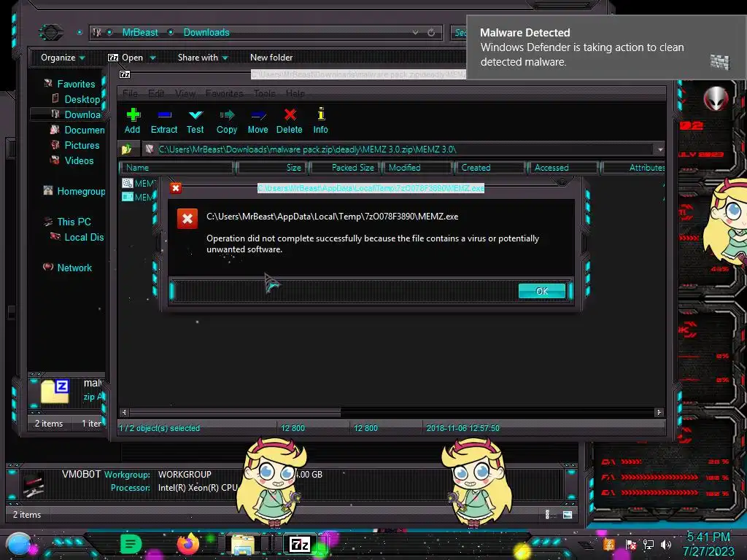Open the Tools menu in 7-Zip

[264, 93]
